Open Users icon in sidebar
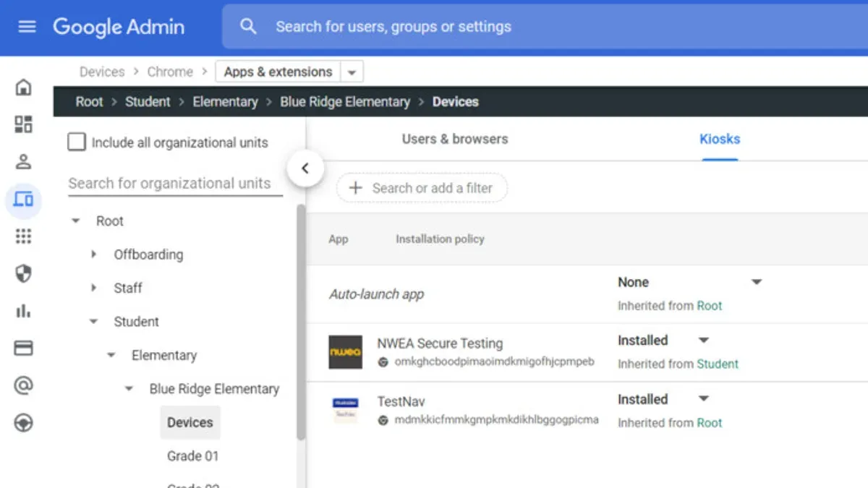The image size is (868, 488). pyautogui.click(x=24, y=162)
